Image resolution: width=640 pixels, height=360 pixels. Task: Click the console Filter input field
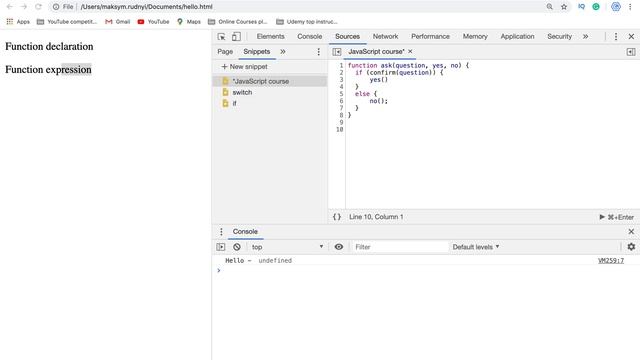400,247
